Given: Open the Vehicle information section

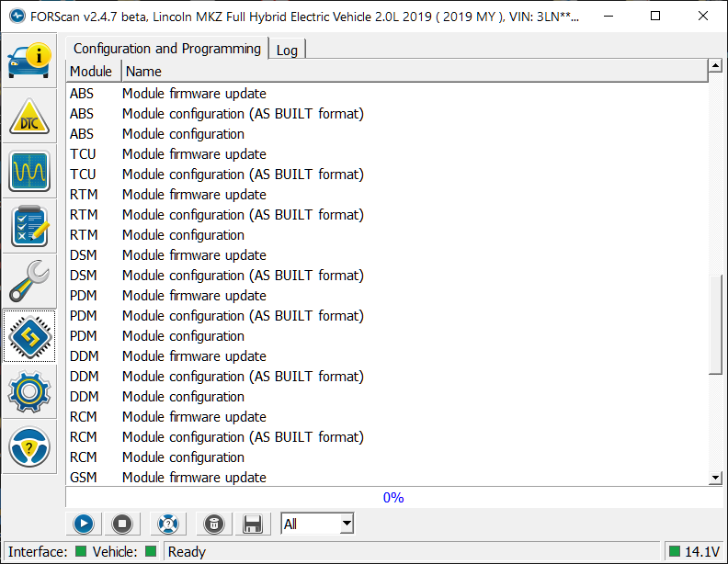Looking at the screenshot, I should [x=29, y=61].
